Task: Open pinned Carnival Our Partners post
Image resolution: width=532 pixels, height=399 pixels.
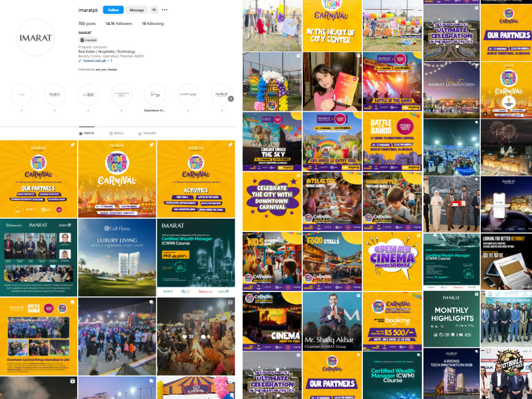Action: (x=39, y=179)
